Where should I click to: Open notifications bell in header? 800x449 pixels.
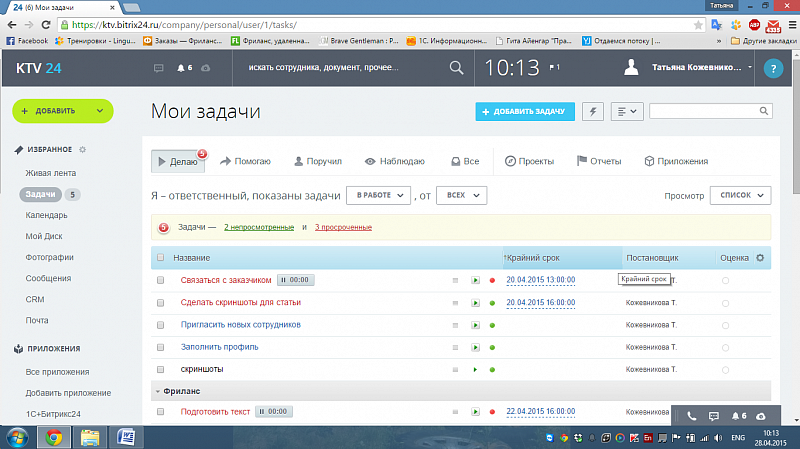click(183, 68)
